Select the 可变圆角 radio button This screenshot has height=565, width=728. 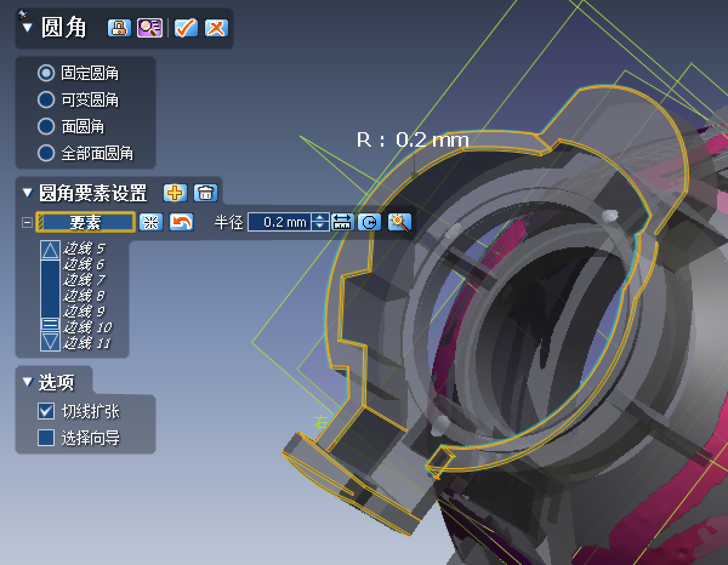pyautogui.click(x=46, y=99)
